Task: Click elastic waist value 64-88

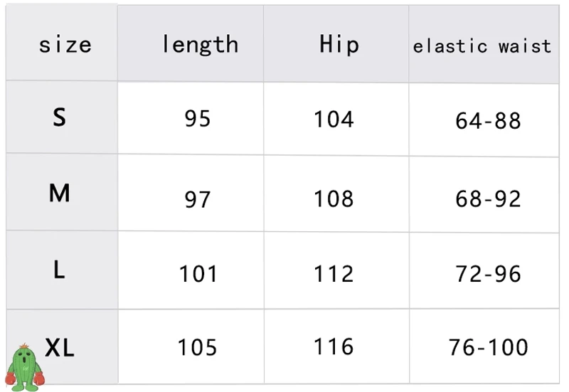Action: point(488,120)
